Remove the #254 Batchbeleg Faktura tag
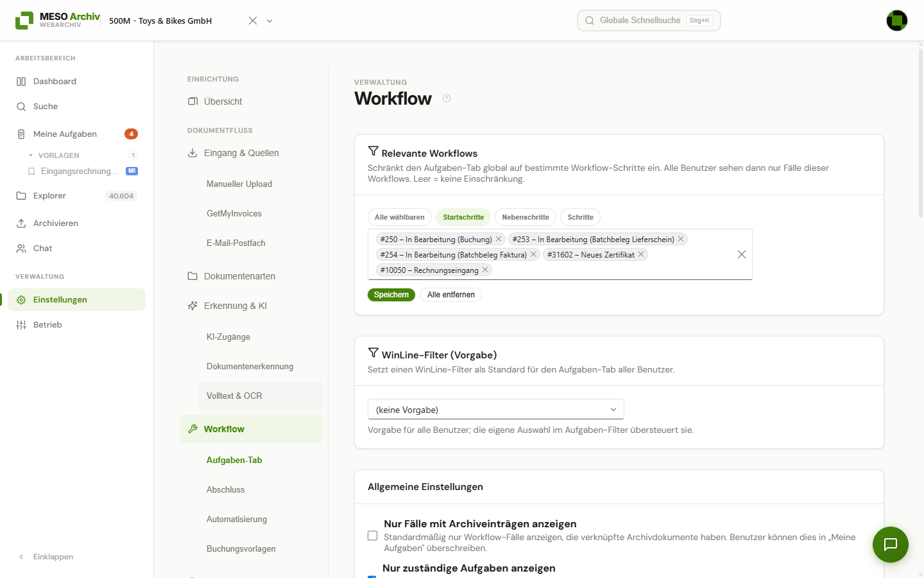This screenshot has height=578, width=924. click(x=533, y=254)
